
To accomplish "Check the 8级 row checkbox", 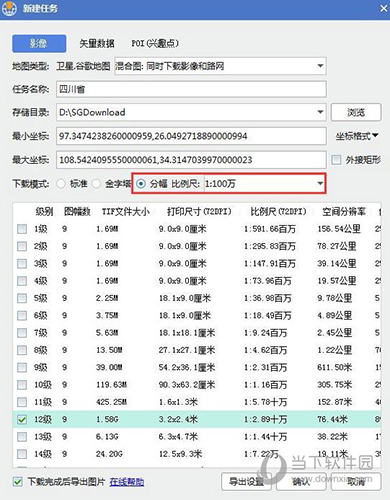I will coord(22,350).
